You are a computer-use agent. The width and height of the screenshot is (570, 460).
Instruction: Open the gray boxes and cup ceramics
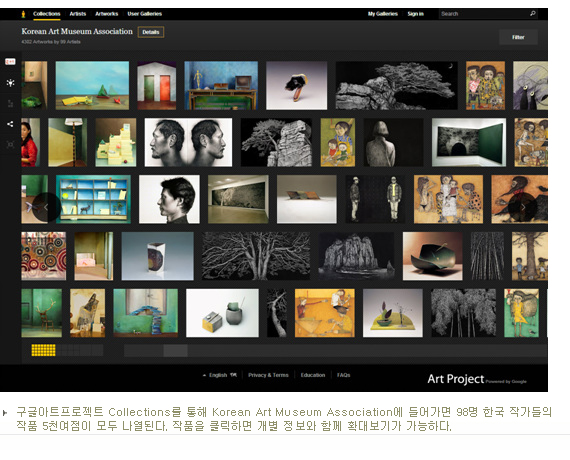pos(222,313)
